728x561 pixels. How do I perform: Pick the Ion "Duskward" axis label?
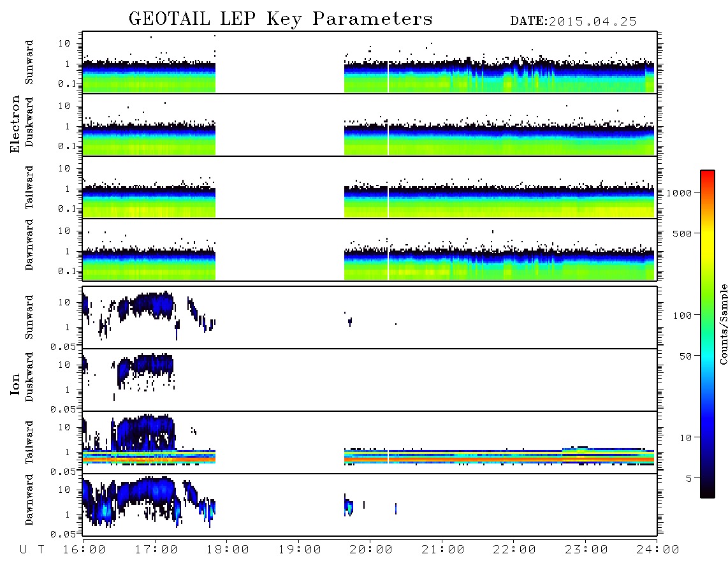[x=29, y=377]
